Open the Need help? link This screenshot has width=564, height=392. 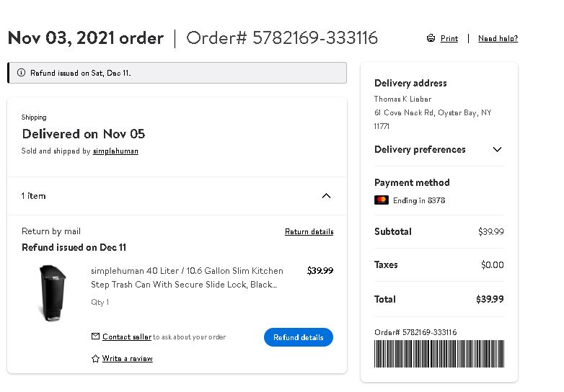[x=498, y=38]
